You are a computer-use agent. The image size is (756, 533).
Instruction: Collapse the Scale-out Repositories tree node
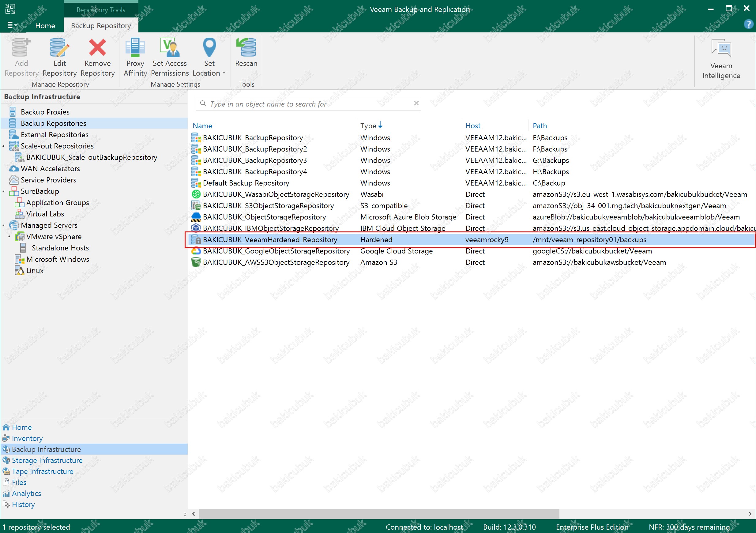coord(4,146)
